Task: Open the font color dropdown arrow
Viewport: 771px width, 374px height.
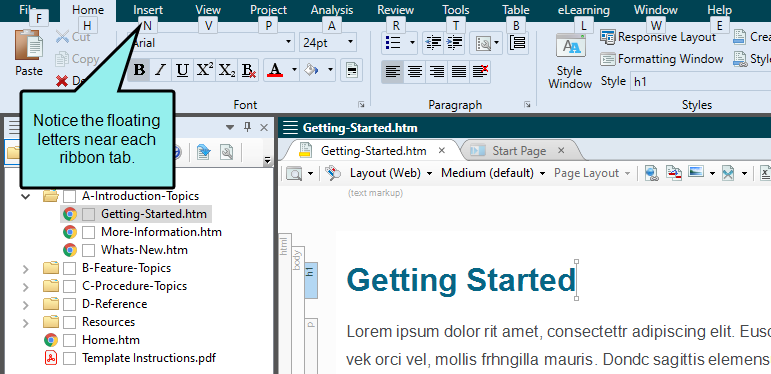Action: point(294,70)
